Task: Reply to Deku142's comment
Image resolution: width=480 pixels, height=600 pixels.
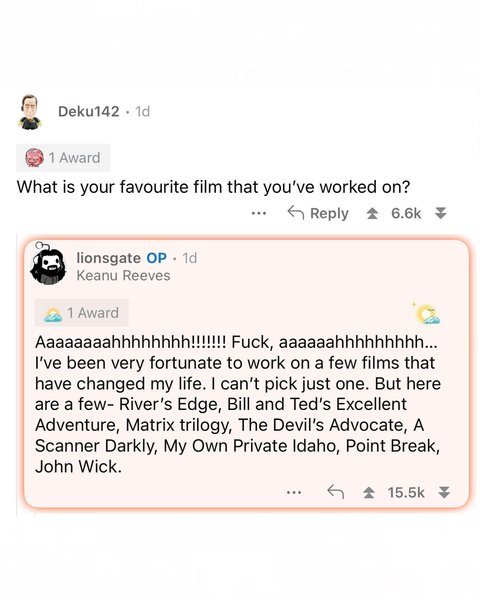Action: (318, 213)
